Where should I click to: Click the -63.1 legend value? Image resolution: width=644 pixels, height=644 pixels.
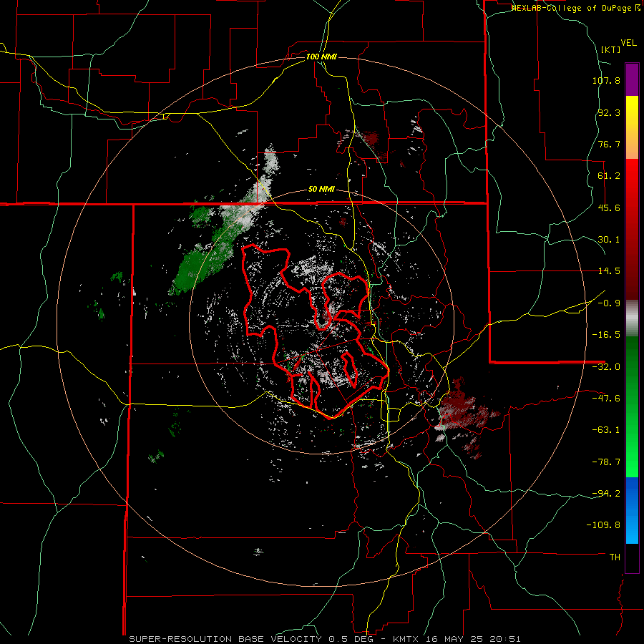click(x=606, y=430)
